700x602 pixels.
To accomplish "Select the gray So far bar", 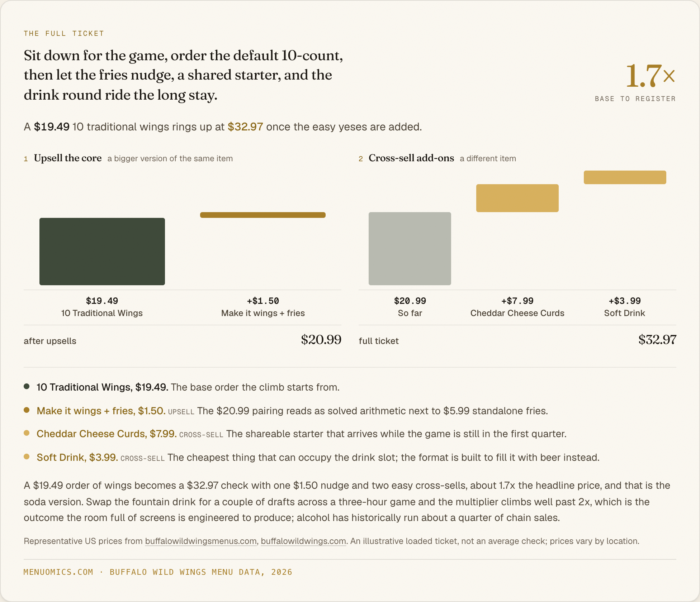I will click(410, 249).
